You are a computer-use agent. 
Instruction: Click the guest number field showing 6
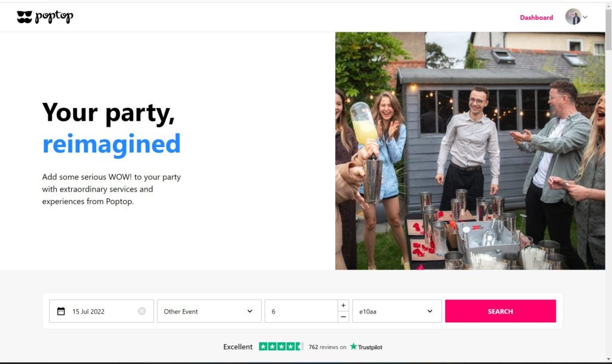coord(301,311)
